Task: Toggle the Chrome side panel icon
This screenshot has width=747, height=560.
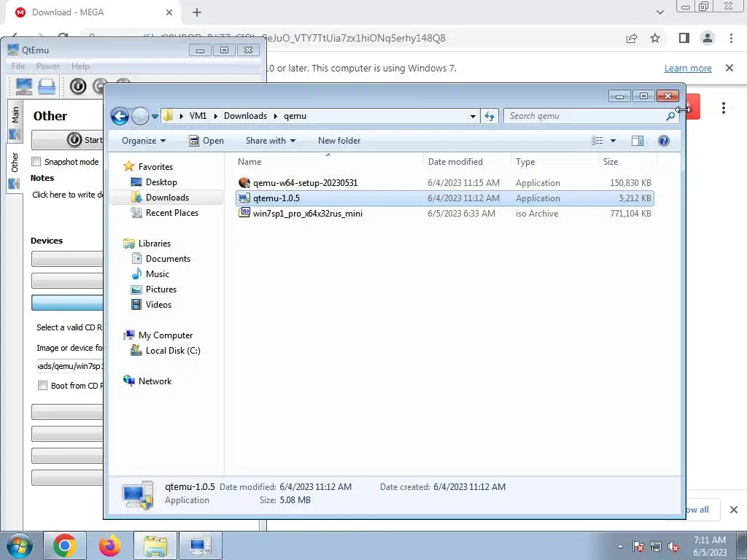Action: coord(684,38)
